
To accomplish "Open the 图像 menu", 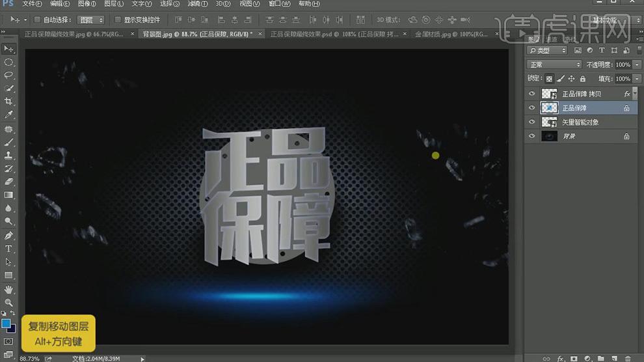I will click(87, 4).
